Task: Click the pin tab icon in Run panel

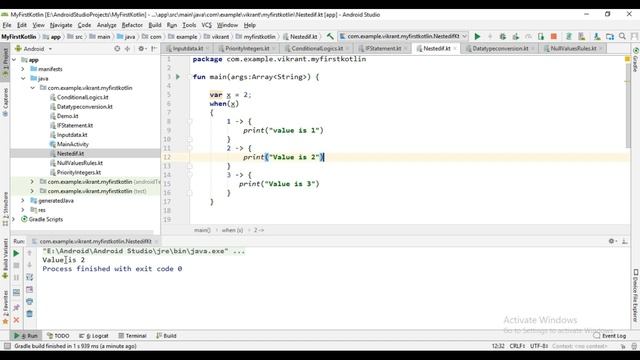Action: tap(16, 307)
